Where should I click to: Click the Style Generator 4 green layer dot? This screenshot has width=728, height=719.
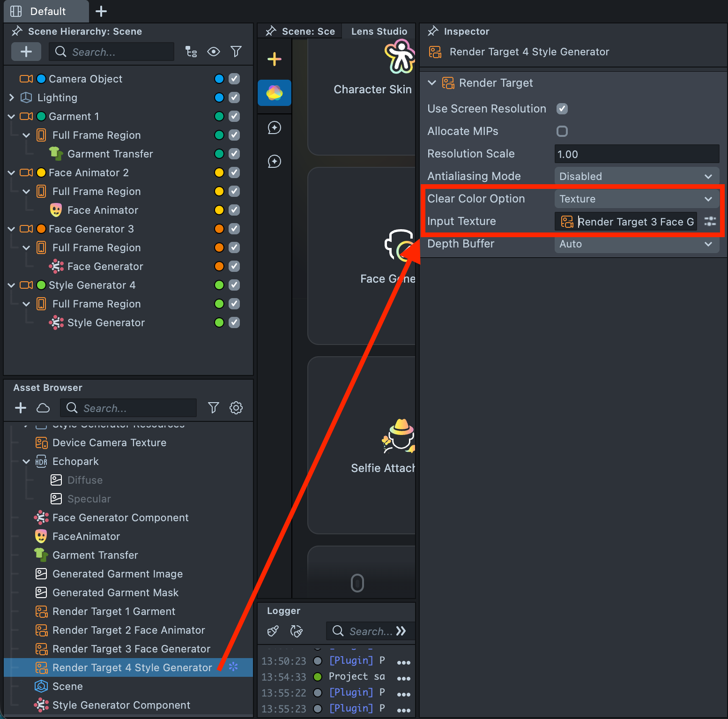point(219,285)
